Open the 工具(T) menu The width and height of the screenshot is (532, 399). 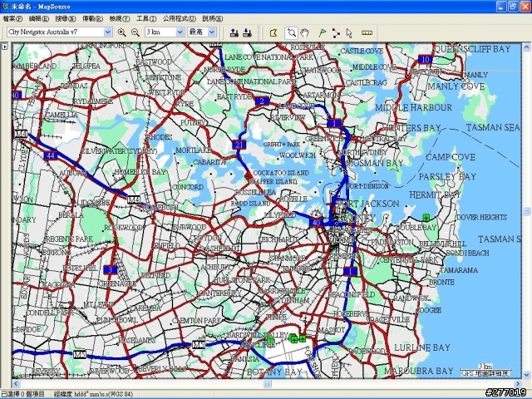click(x=146, y=18)
